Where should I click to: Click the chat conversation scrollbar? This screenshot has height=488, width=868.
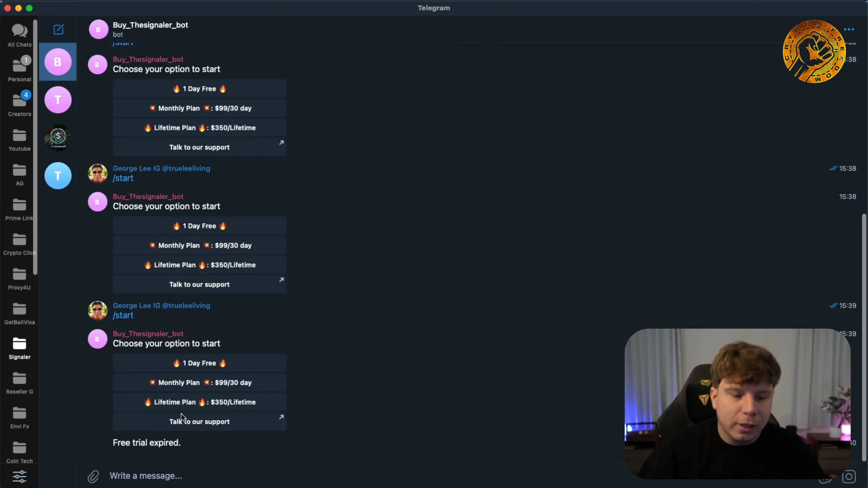coord(864,337)
